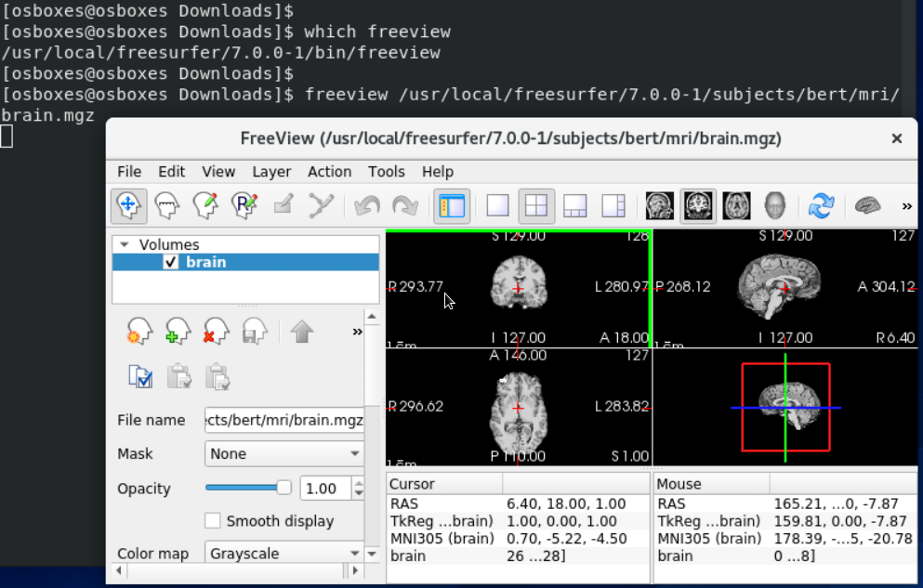Uncheck the brain volume visibility checkbox
Viewport: 923px width, 588px height.
click(170, 262)
